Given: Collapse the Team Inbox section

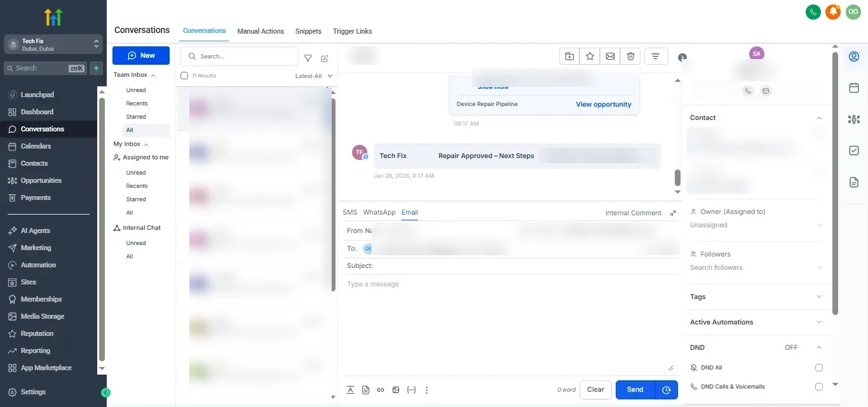Looking at the screenshot, I should coord(153,75).
